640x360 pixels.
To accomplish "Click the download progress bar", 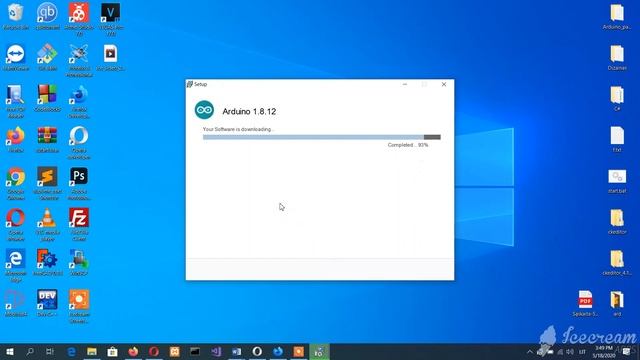I will tap(322, 137).
